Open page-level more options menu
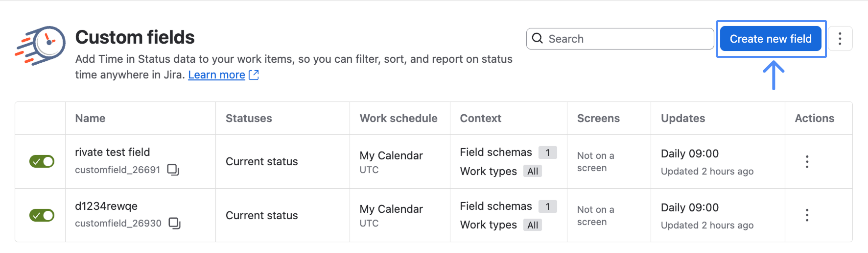 [840, 39]
